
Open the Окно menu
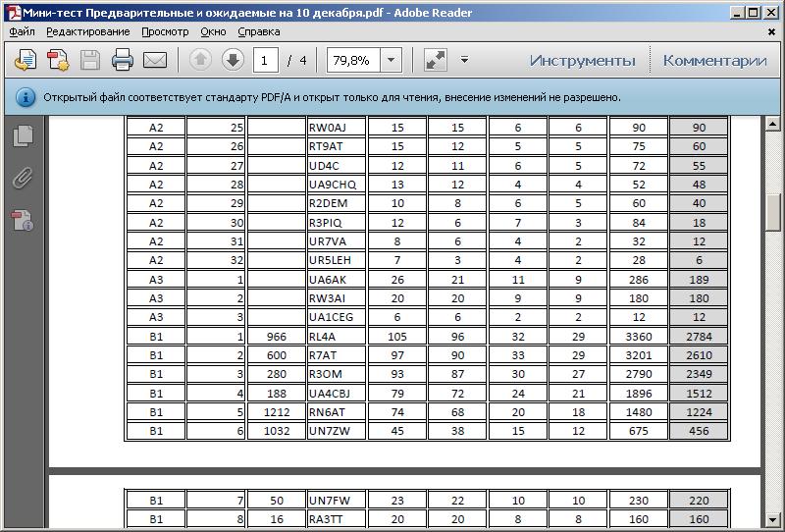213,31
